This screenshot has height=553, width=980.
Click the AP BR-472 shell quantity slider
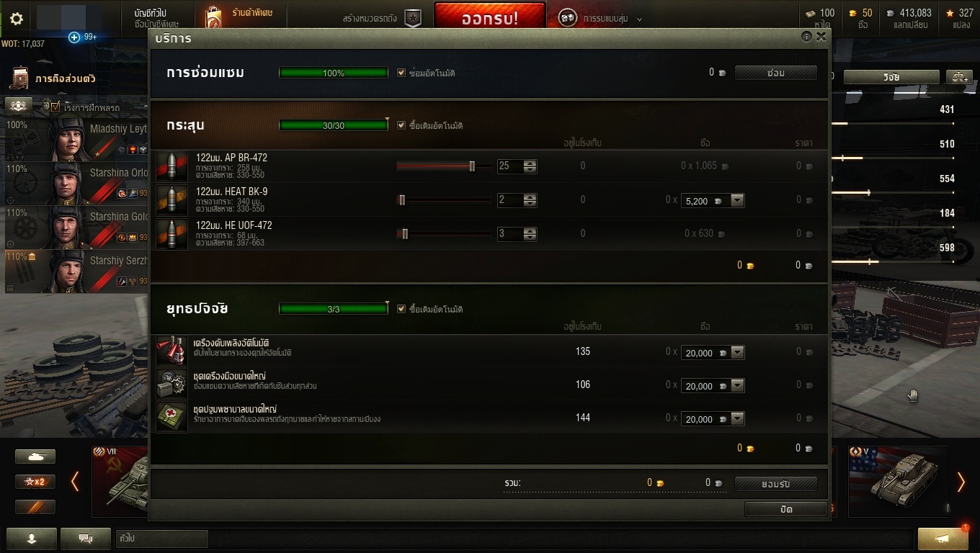(444, 166)
